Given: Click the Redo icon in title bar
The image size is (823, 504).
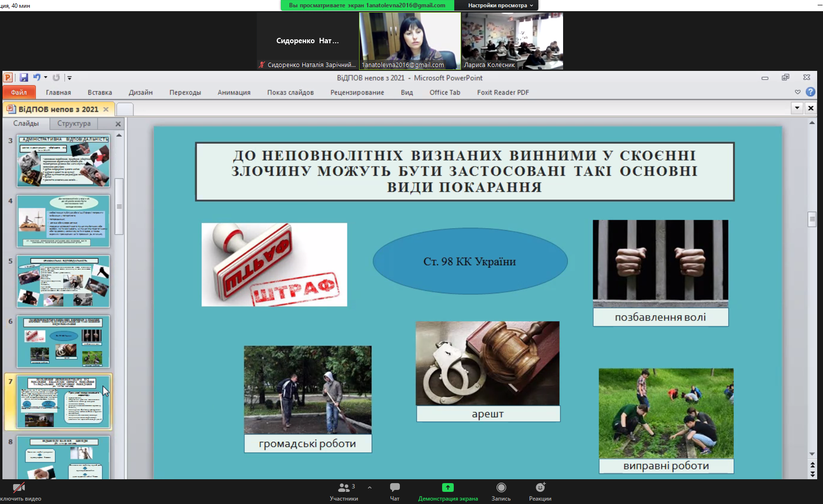Looking at the screenshot, I should click(56, 77).
